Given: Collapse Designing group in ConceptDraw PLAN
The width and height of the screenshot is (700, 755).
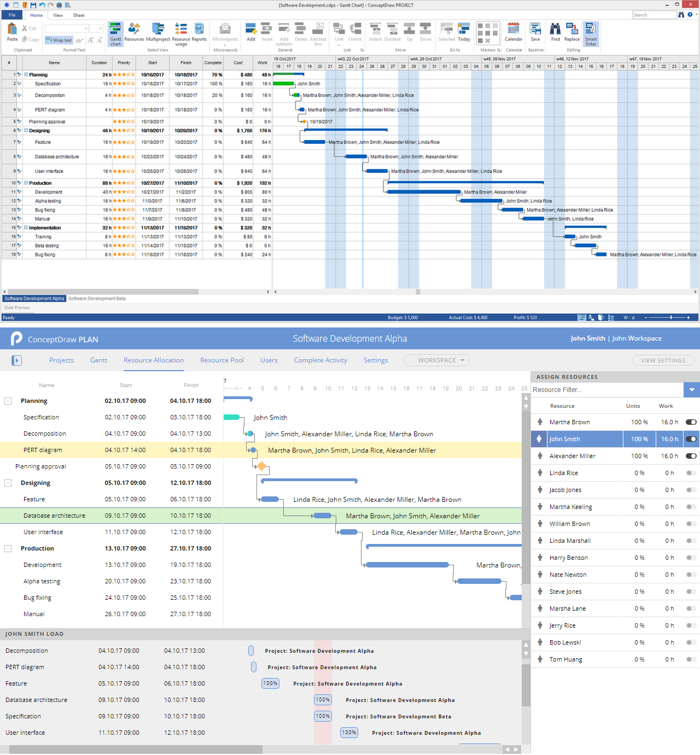Looking at the screenshot, I should [x=8, y=483].
